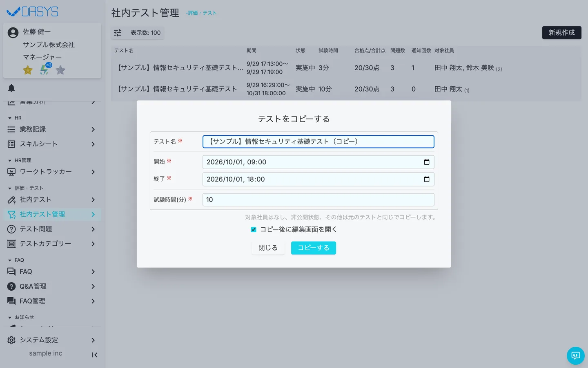This screenshot has width=588, height=368.
Task: Click the テスト問題 question mark icon
Action: click(x=11, y=229)
